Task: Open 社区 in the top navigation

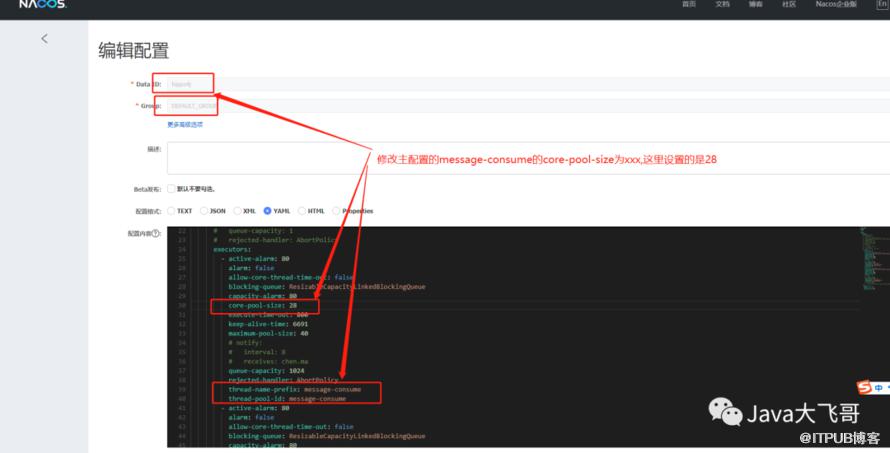Action: [x=789, y=4]
